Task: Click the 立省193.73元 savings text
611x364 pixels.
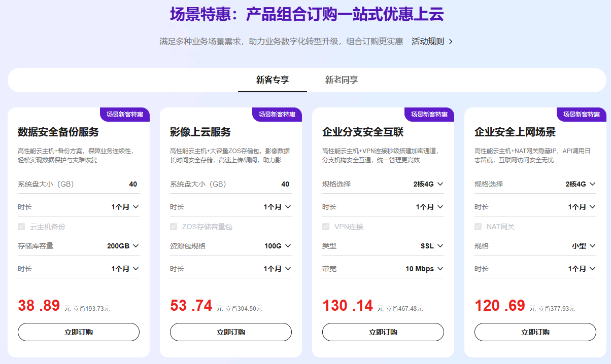Action: tap(92, 308)
